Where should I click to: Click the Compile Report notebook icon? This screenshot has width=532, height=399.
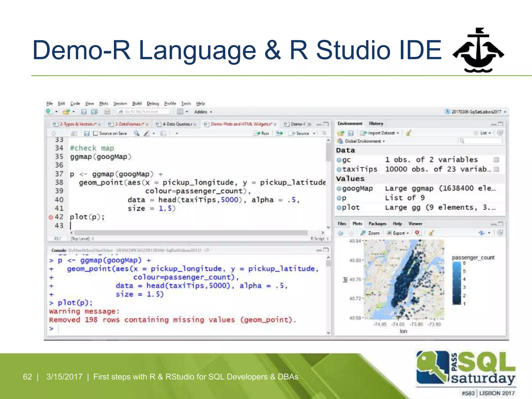coord(163,133)
